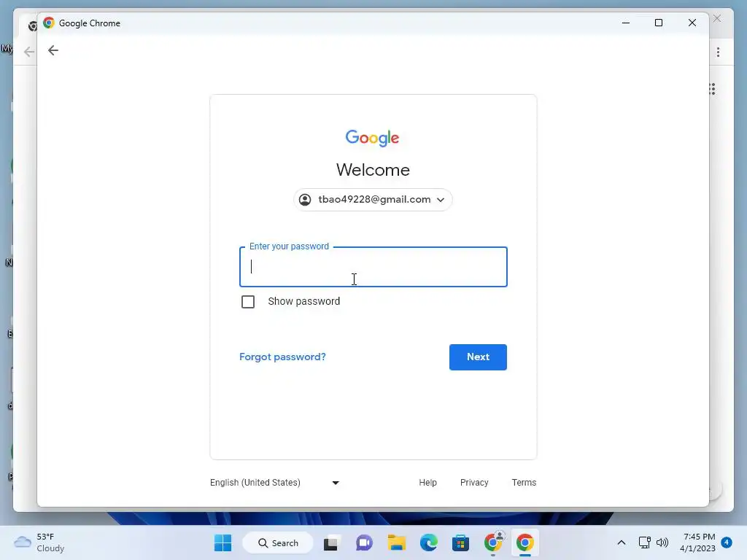Open the Google apps grid in background window

[712, 89]
